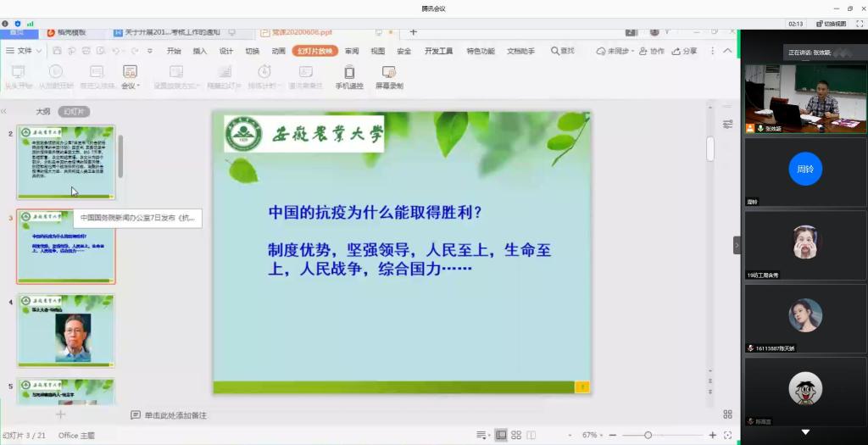
Task: Select the 幻灯片放映 ribbon tab
Action: tap(315, 51)
